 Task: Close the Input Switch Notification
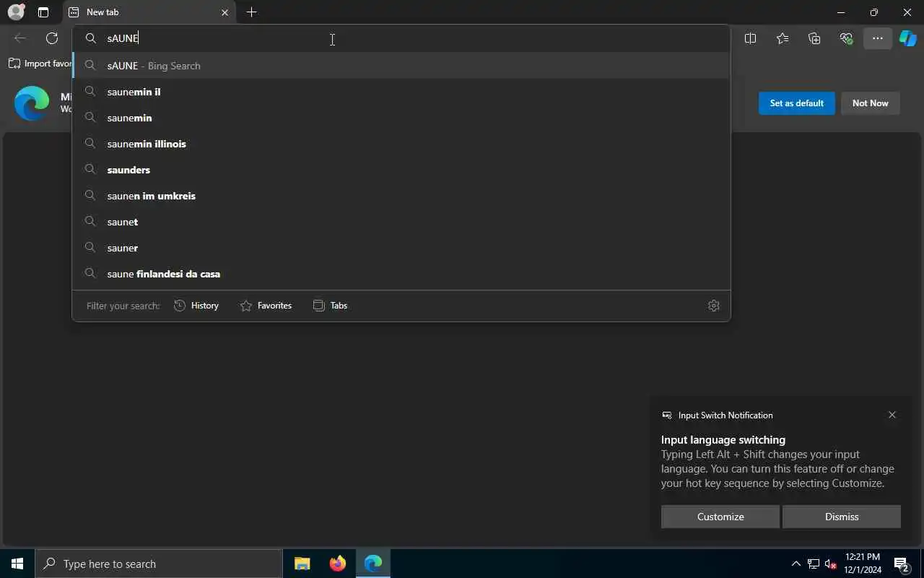(892, 415)
